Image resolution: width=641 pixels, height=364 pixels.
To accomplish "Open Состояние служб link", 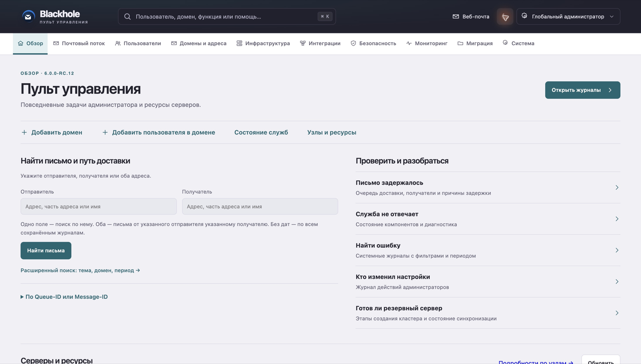I will pos(261,133).
